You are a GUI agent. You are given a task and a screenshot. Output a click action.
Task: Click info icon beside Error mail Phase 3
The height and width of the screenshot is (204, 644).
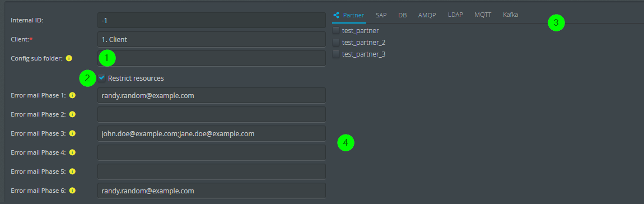click(72, 133)
